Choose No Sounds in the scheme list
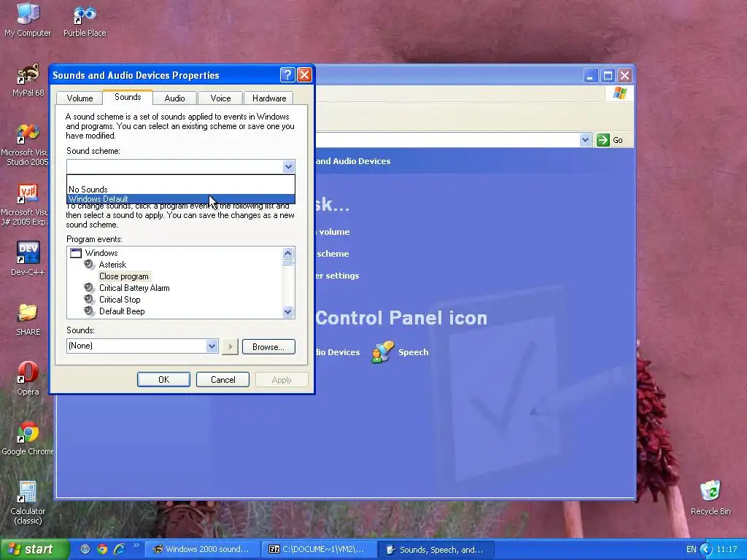The height and width of the screenshot is (560, 747). 181,190
